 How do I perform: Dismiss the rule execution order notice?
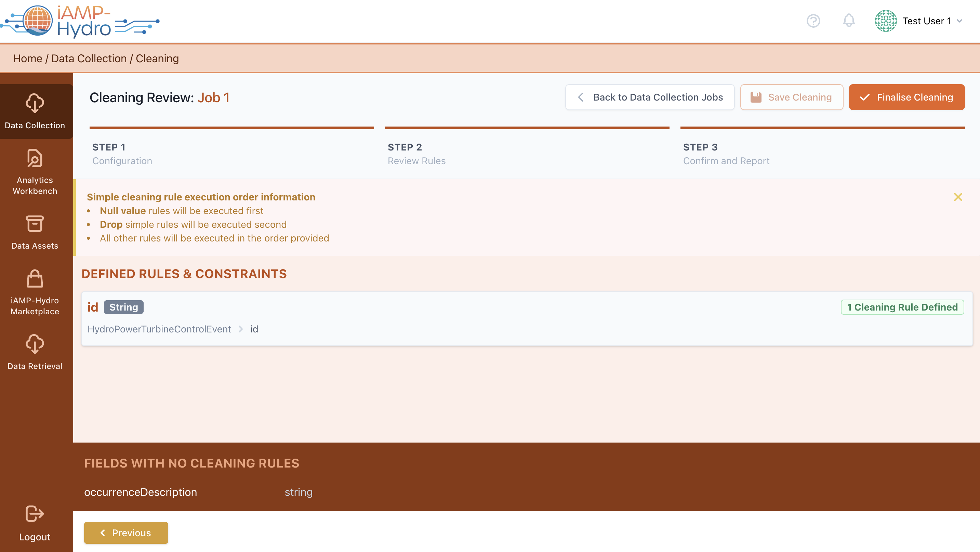pyautogui.click(x=957, y=197)
